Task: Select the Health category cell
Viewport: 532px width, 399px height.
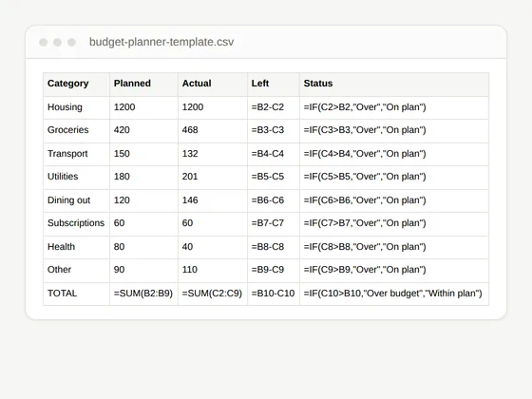Action: click(76, 247)
